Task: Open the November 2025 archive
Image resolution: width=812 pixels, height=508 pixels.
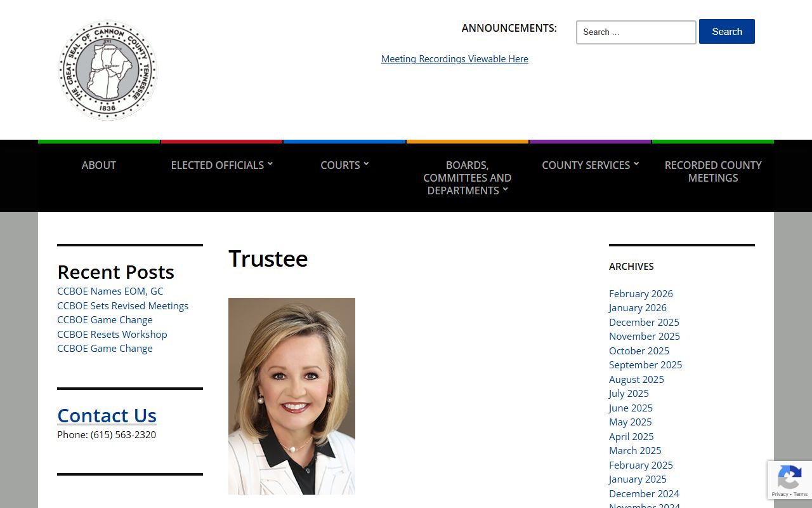Action: [x=645, y=337]
